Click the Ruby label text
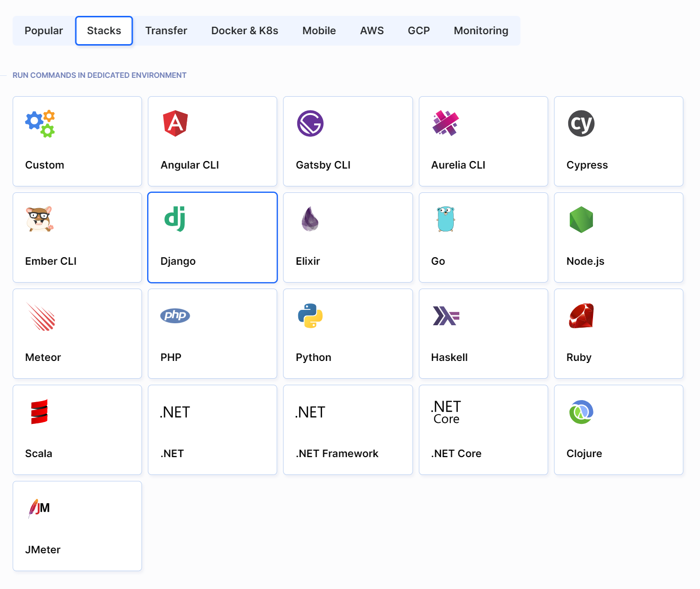This screenshot has width=700, height=589. pyautogui.click(x=579, y=357)
